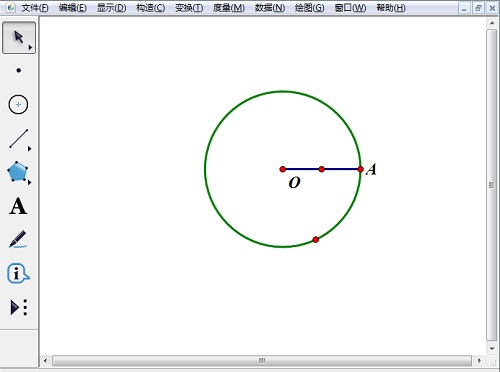Expand the Polygon tool flyout triangle

tap(30, 182)
